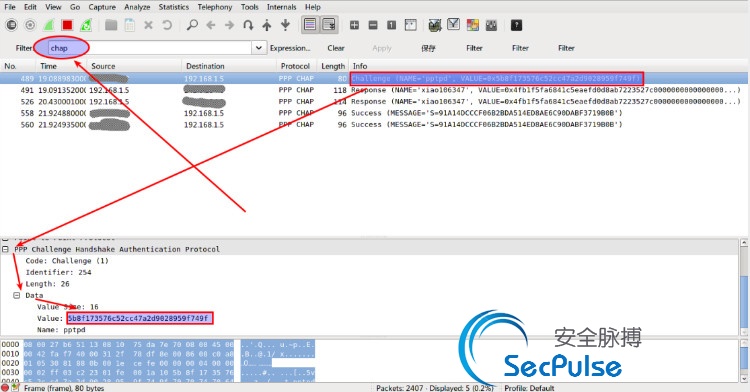Open coloring rules icon
The height and width of the screenshot is (392, 750).
473,25
